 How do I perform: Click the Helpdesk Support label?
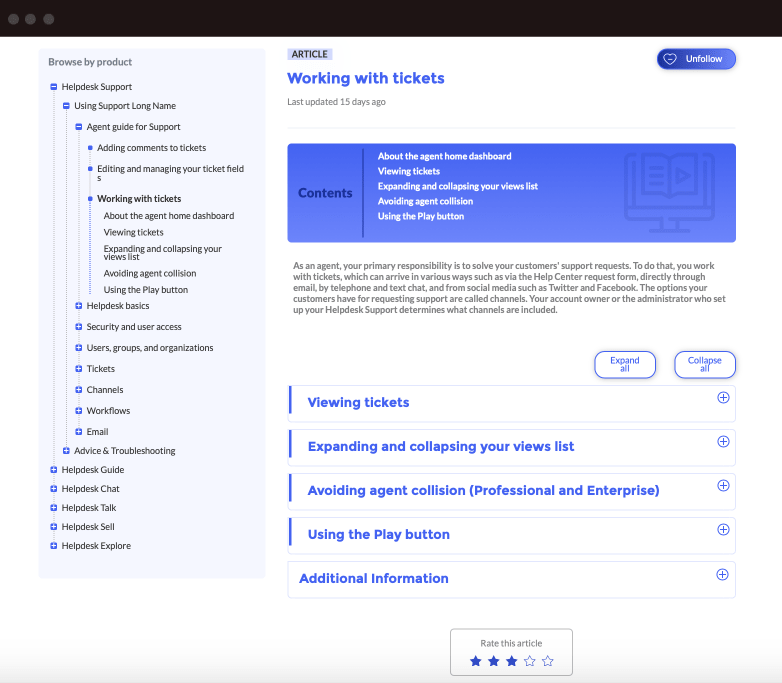97,87
